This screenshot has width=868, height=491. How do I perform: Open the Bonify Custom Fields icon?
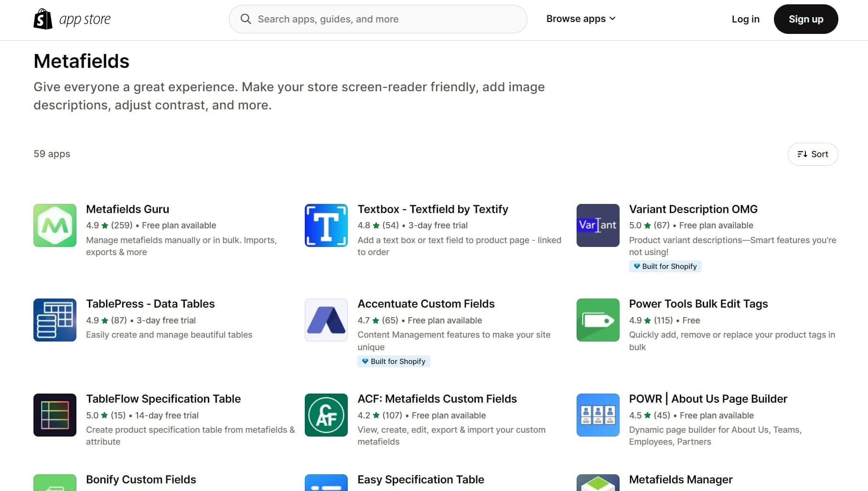point(55,482)
